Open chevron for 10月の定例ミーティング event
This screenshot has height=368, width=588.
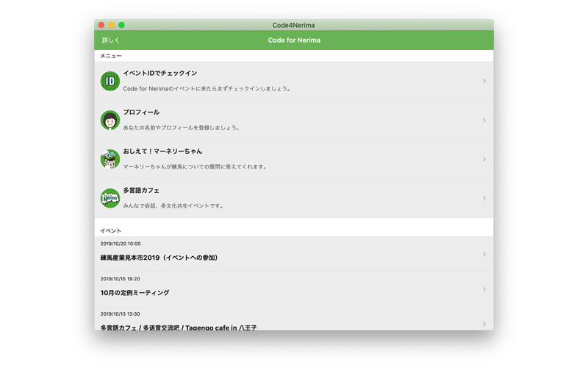click(x=484, y=289)
